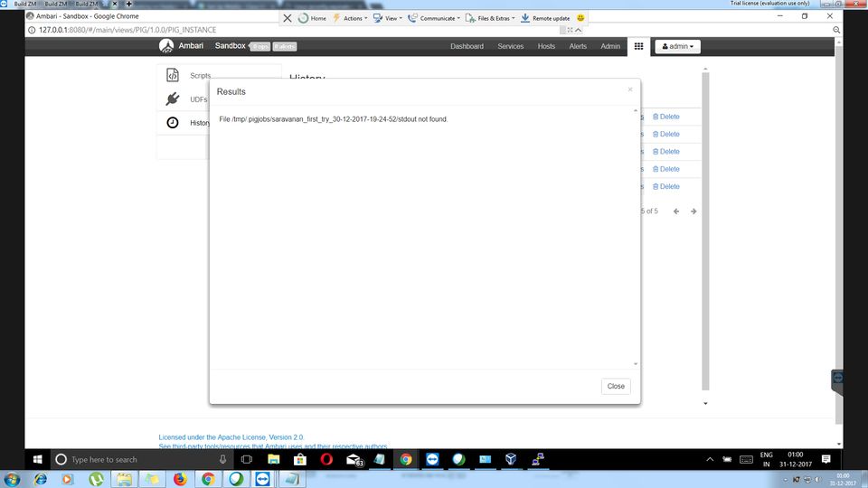Go to previous history page arrow
Viewport: 868px width, 488px height.
[x=676, y=211]
